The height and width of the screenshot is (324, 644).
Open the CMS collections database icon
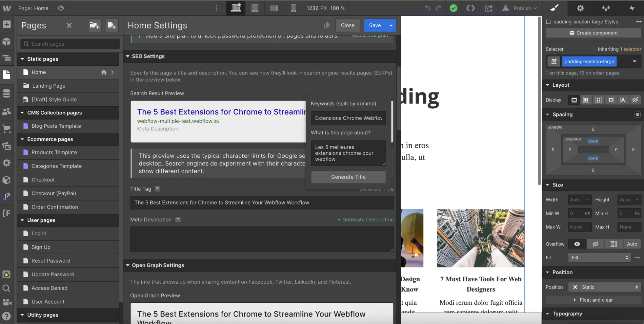(7, 93)
